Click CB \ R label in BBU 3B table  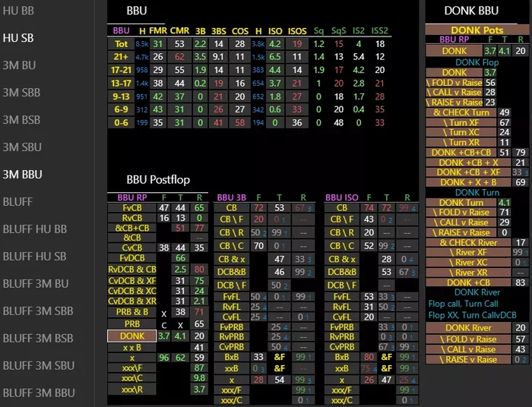pos(231,233)
